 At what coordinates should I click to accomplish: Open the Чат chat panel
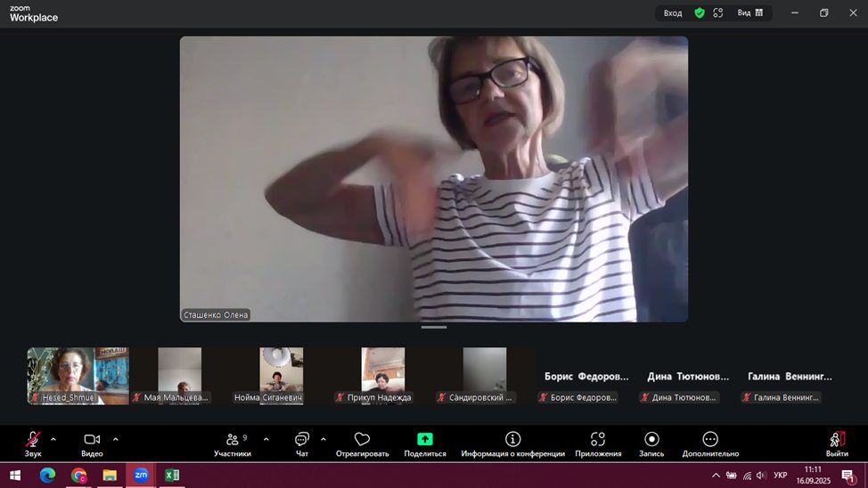[302, 444]
